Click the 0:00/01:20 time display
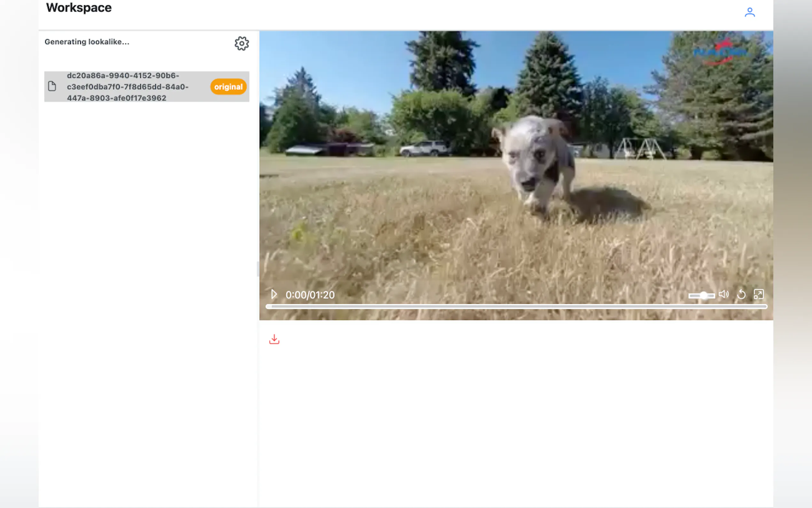The width and height of the screenshot is (812, 508). coord(310,295)
